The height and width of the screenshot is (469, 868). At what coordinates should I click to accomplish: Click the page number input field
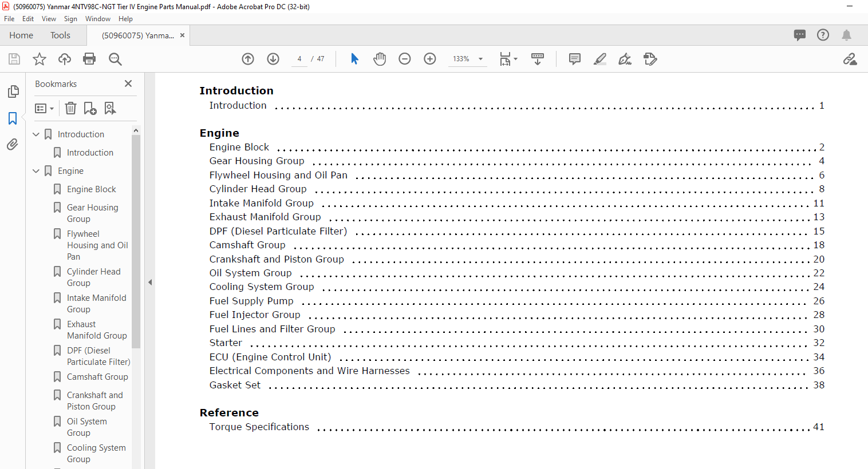[x=299, y=59]
